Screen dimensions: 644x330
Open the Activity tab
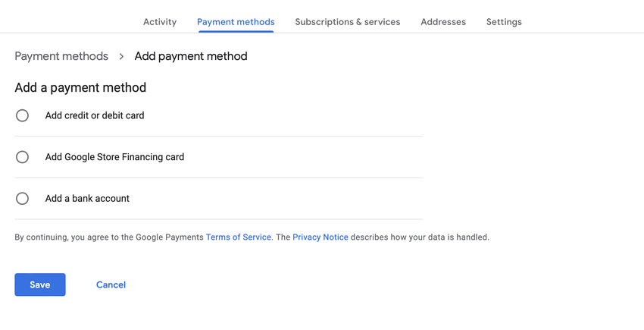coord(160,22)
